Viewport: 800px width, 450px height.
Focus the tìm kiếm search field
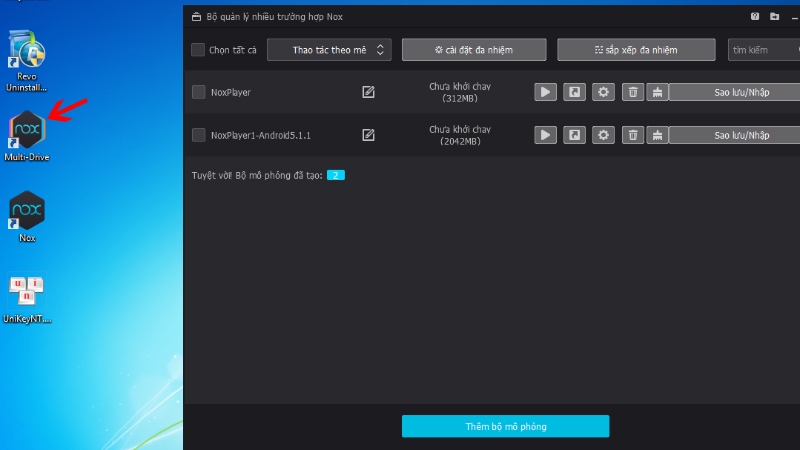(764, 50)
